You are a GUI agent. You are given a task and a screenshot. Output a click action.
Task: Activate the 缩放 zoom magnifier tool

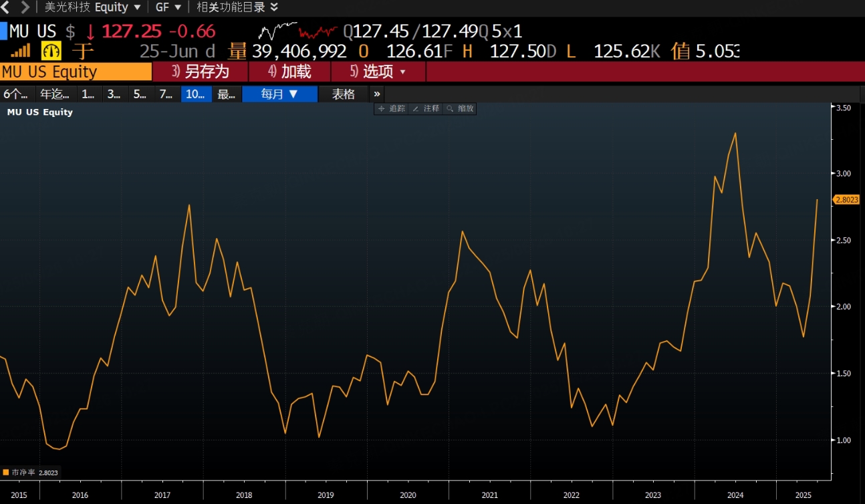[x=459, y=108]
